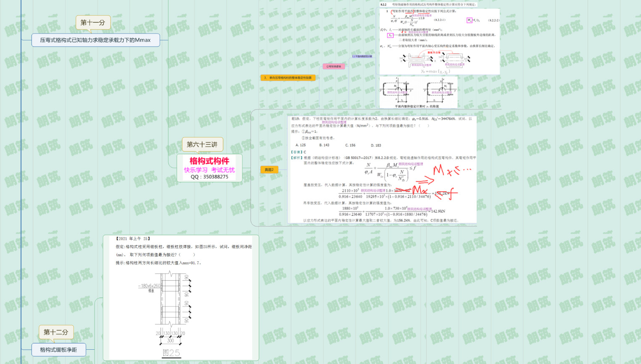
Task: Select the orange 真题2 node
Action: pos(269,170)
